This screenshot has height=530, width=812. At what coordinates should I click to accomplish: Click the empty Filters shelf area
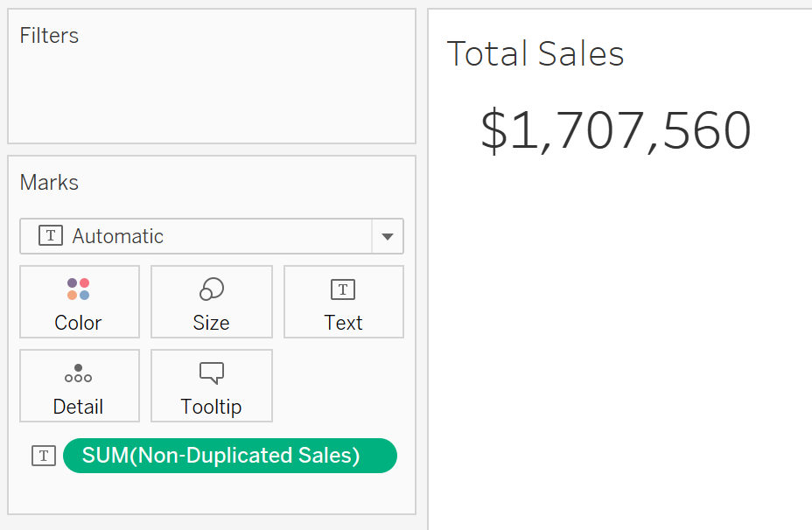(211, 95)
